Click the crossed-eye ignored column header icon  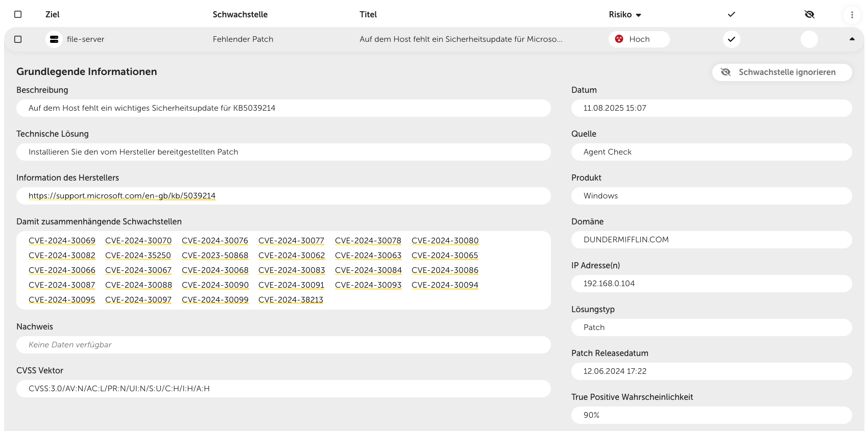coord(809,14)
